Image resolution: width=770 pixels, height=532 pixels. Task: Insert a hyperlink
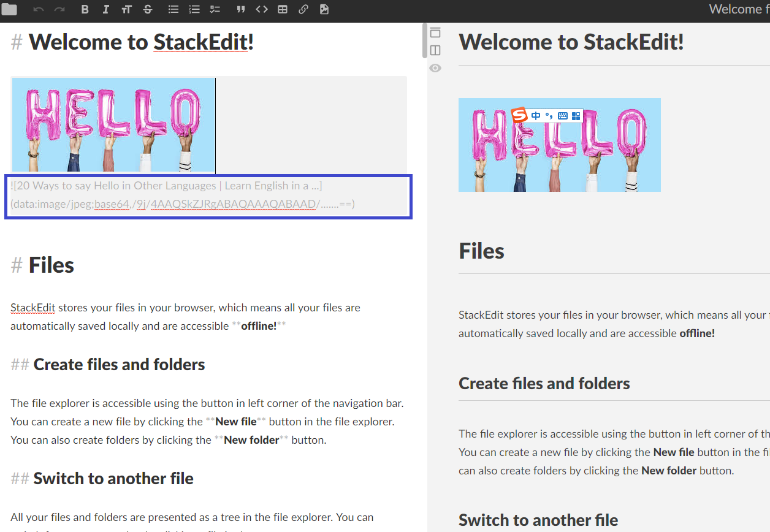pos(303,9)
